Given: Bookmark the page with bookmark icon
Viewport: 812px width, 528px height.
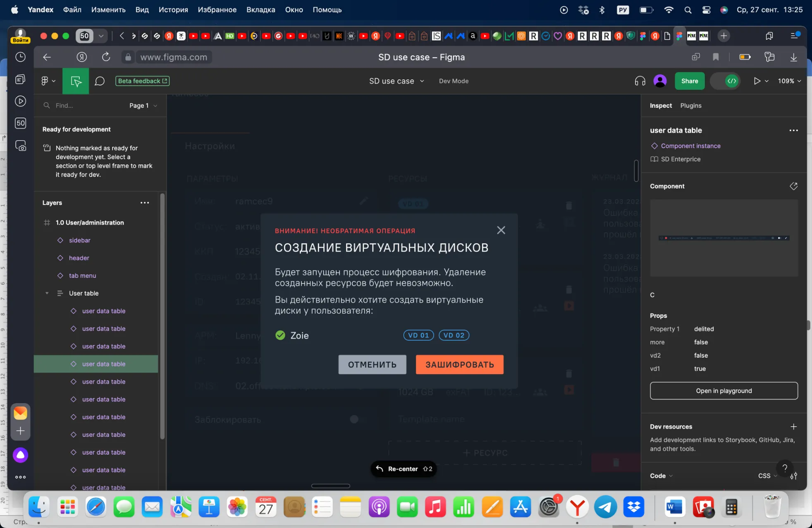Looking at the screenshot, I should pyautogui.click(x=716, y=57).
